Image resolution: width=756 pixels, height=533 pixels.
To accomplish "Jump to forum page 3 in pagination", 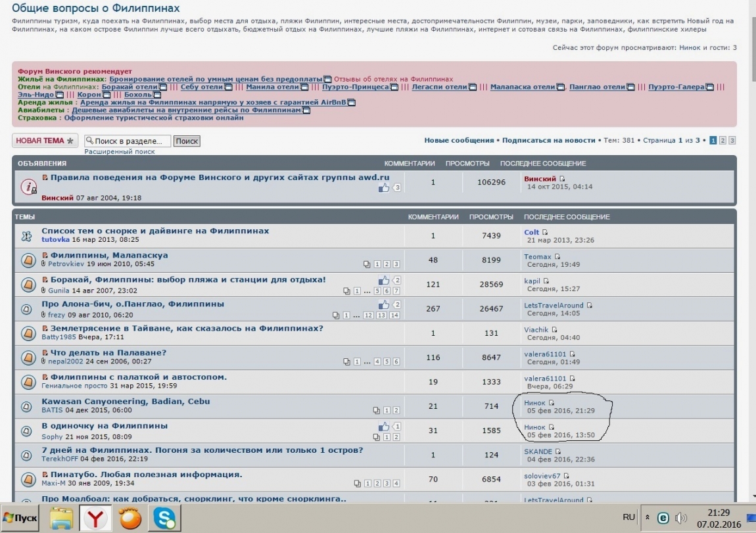I will (732, 141).
